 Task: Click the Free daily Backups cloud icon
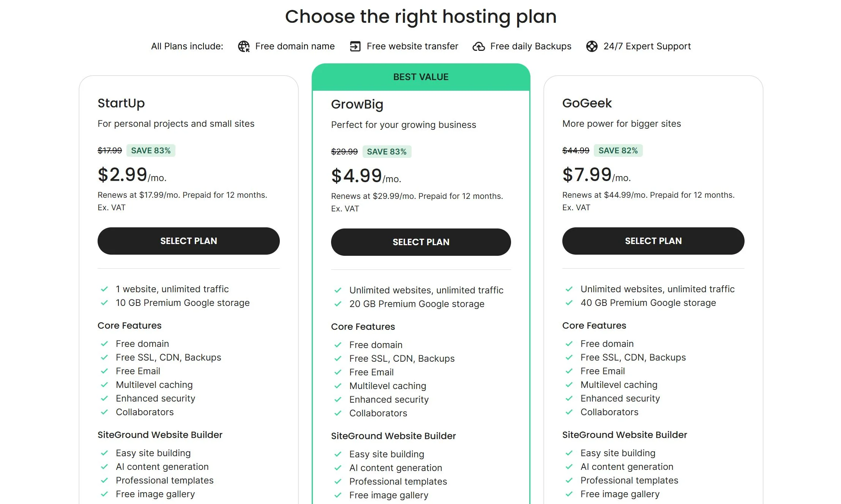tap(479, 46)
